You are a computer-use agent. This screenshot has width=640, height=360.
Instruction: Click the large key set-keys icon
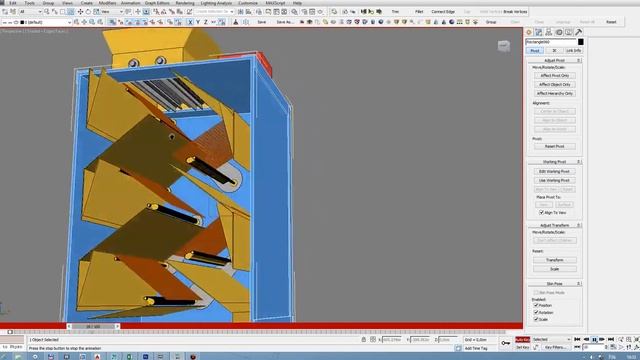[505, 343]
